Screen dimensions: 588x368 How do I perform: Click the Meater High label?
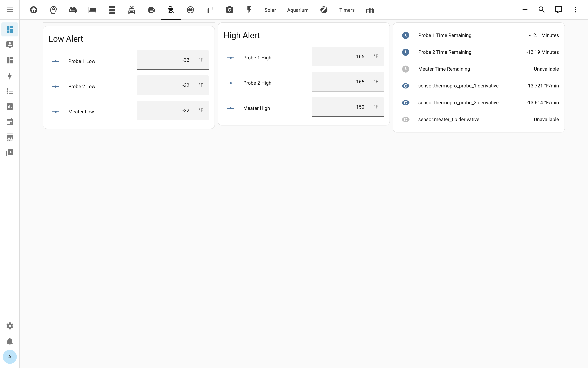(256, 108)
